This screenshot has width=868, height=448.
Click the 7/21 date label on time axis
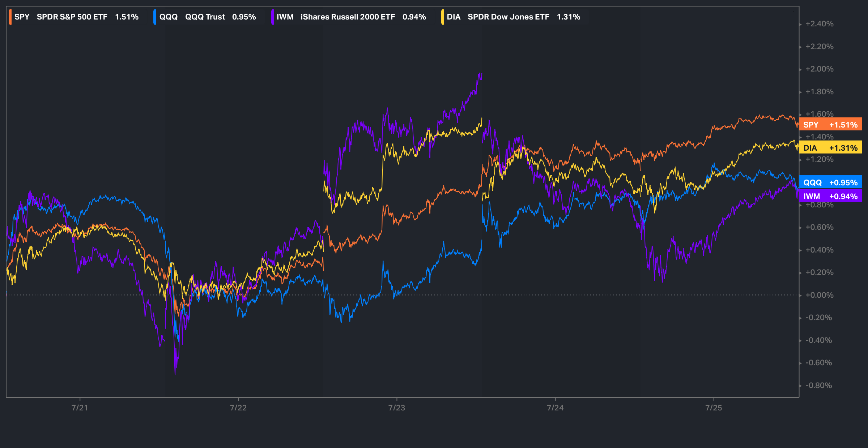80,408
